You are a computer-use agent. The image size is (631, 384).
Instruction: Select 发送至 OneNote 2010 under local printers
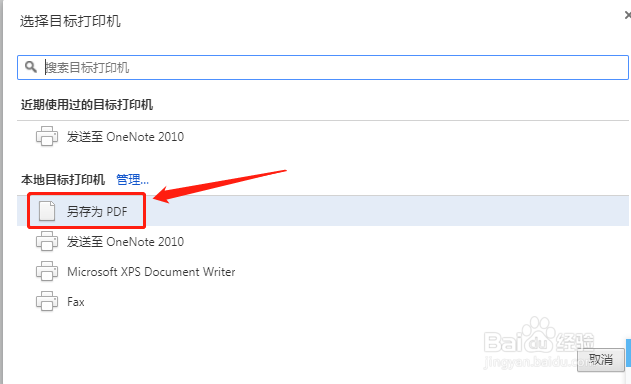tap(125, 242)
